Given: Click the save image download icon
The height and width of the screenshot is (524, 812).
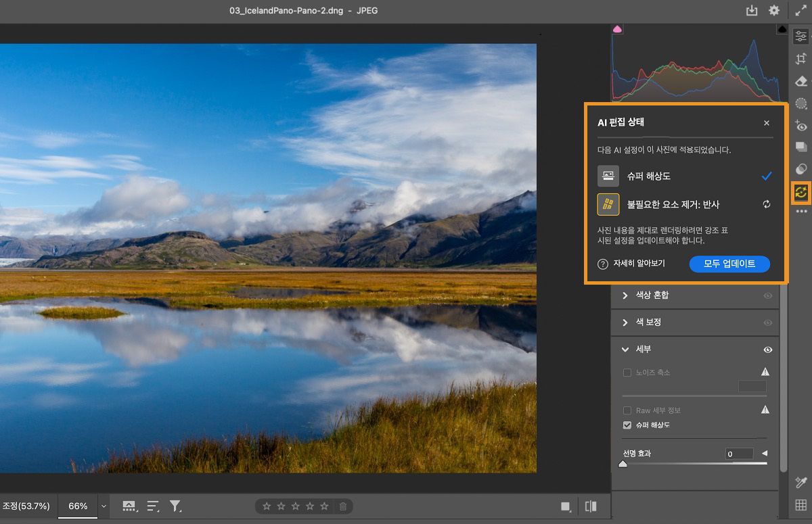Looking at the screenshot, I should tap(752, 11).
